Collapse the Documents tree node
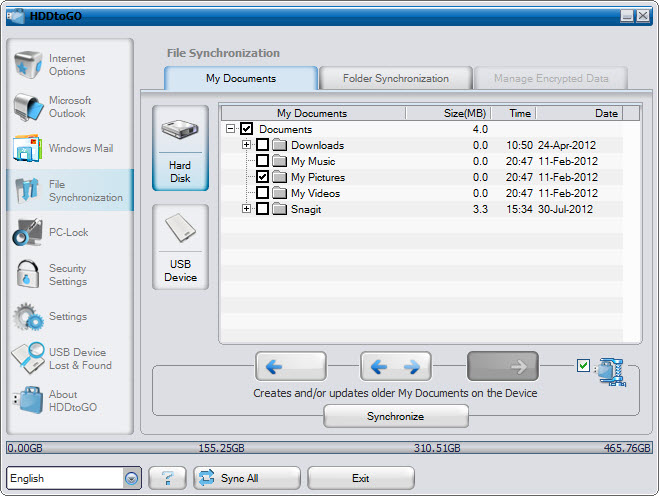The width and height of the screenshot is (659, 496). (x=230, y=128)
